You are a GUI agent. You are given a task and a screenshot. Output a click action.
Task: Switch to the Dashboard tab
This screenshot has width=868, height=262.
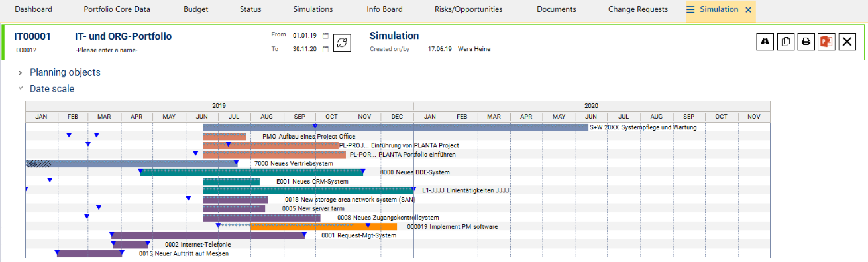[33, 9]
